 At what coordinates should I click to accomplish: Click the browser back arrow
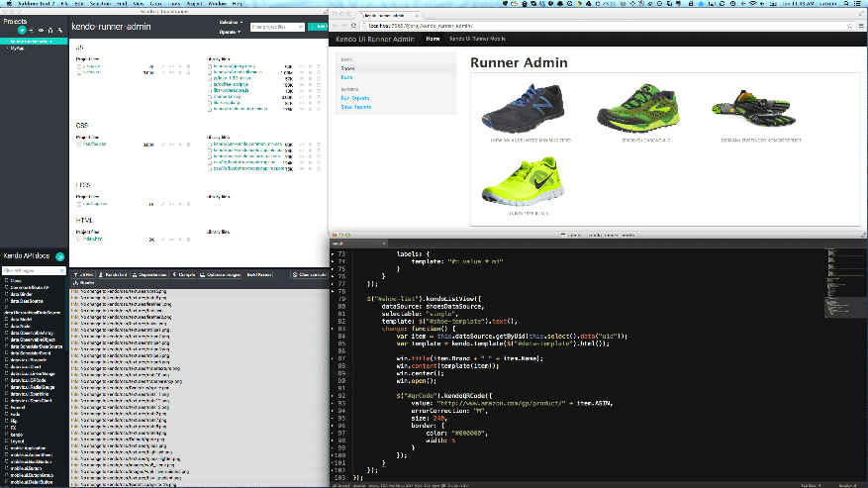335,26
